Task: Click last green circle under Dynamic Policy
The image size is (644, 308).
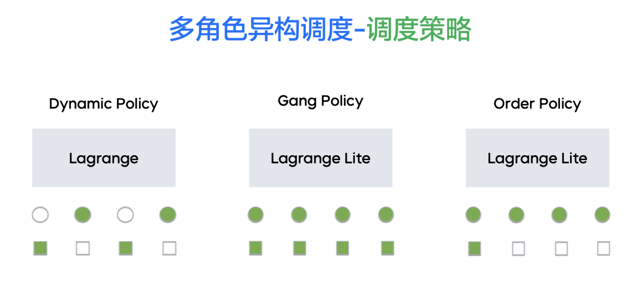Action: point(168,215)
